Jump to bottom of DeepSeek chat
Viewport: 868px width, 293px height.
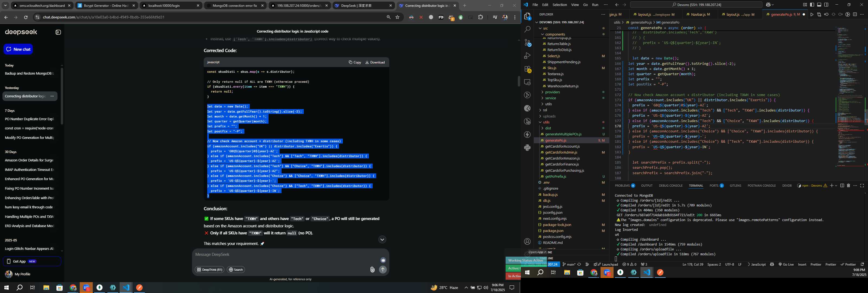click(x=382, y=239)
